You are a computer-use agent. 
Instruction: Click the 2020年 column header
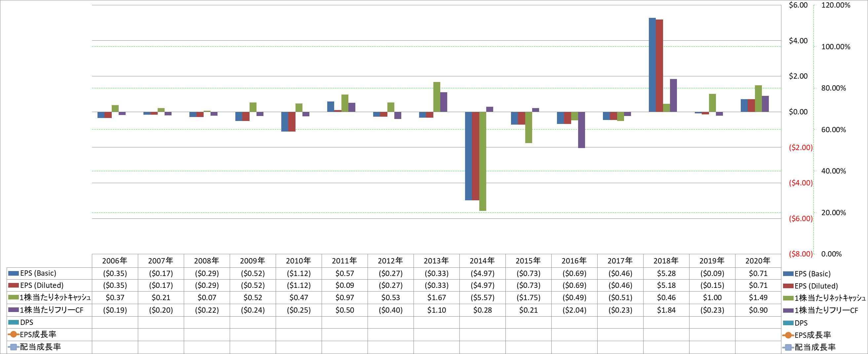(758, 261)
